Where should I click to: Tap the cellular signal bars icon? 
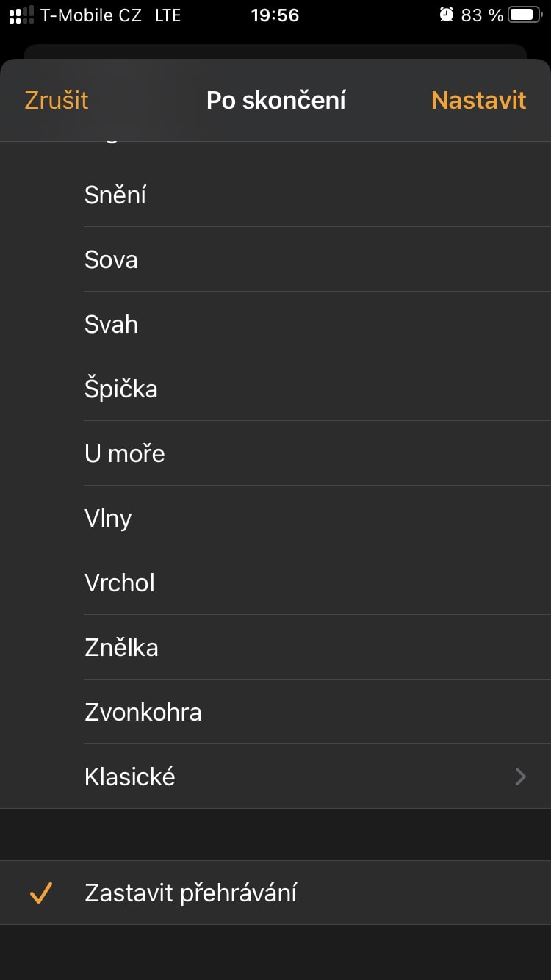(21, 15)
